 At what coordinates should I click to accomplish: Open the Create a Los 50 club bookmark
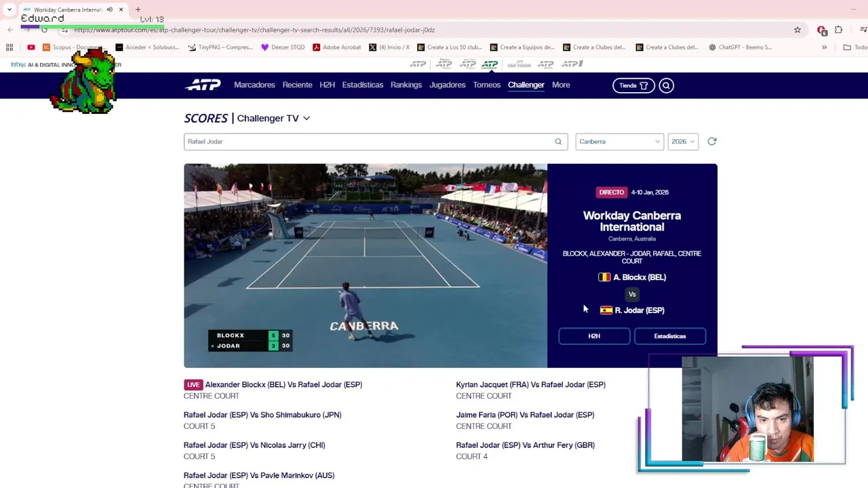(449, 47)
